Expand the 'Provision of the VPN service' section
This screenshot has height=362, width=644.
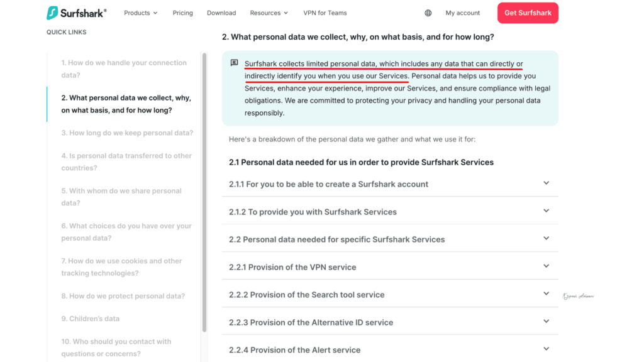click(547, 267)
